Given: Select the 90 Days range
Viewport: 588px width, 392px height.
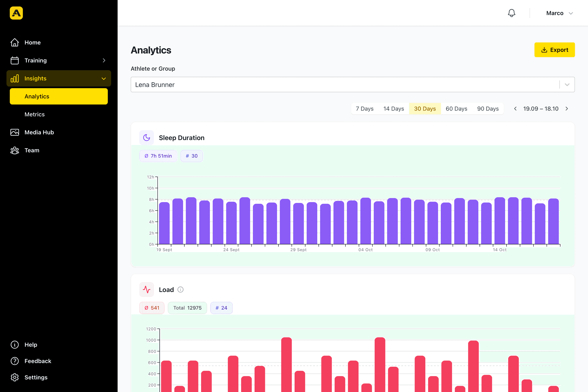Looking at the screenshot, I should (x=488, y=109).
